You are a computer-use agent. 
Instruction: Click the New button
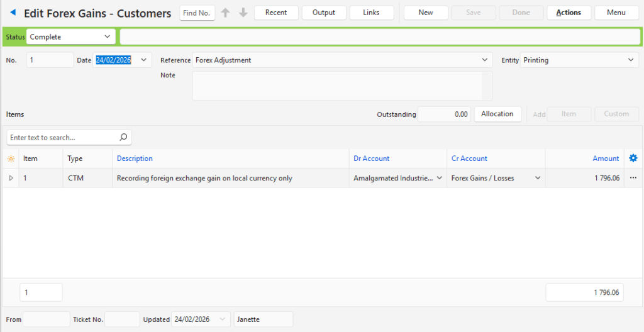click(x=426, y=13)
